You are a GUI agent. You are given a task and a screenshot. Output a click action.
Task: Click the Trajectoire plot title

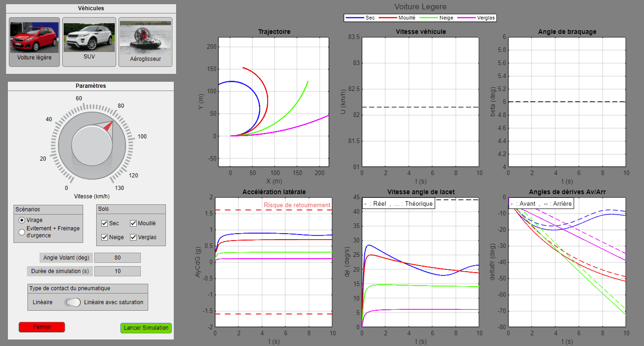tap(274, 32)
